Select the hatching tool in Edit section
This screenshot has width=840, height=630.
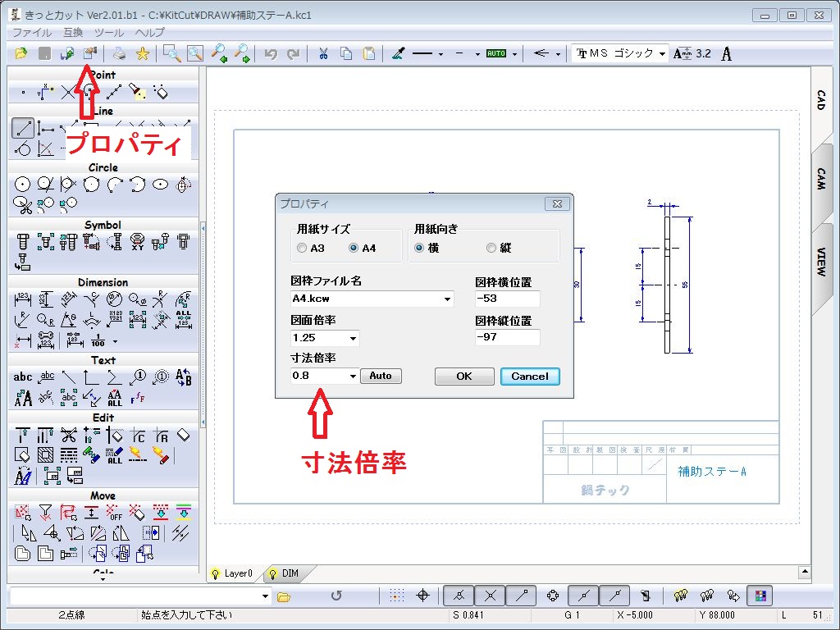46,454
